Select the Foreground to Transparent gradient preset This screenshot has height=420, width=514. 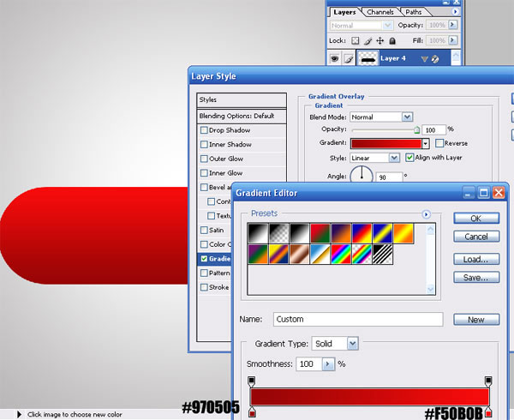(278, 233)
